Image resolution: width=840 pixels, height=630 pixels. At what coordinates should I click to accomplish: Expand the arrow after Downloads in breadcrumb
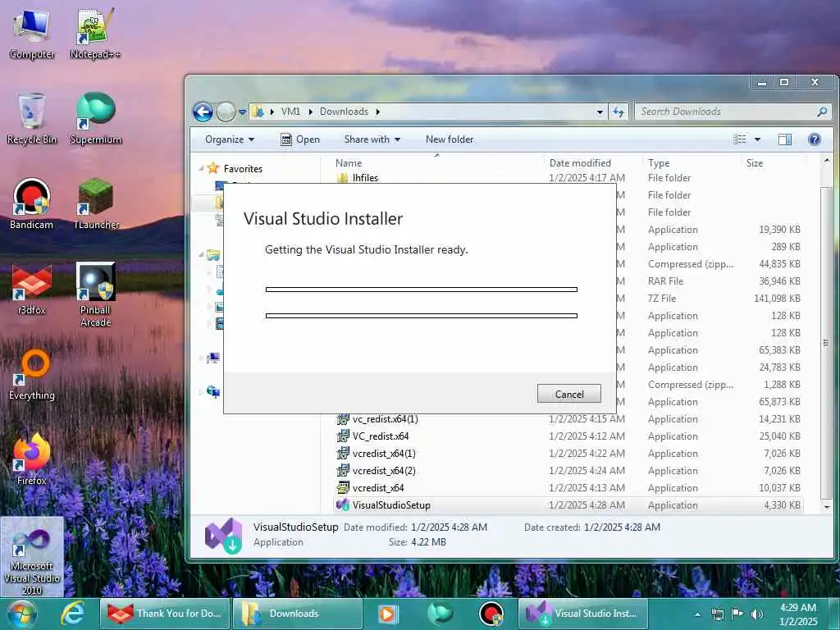(377, 112)
